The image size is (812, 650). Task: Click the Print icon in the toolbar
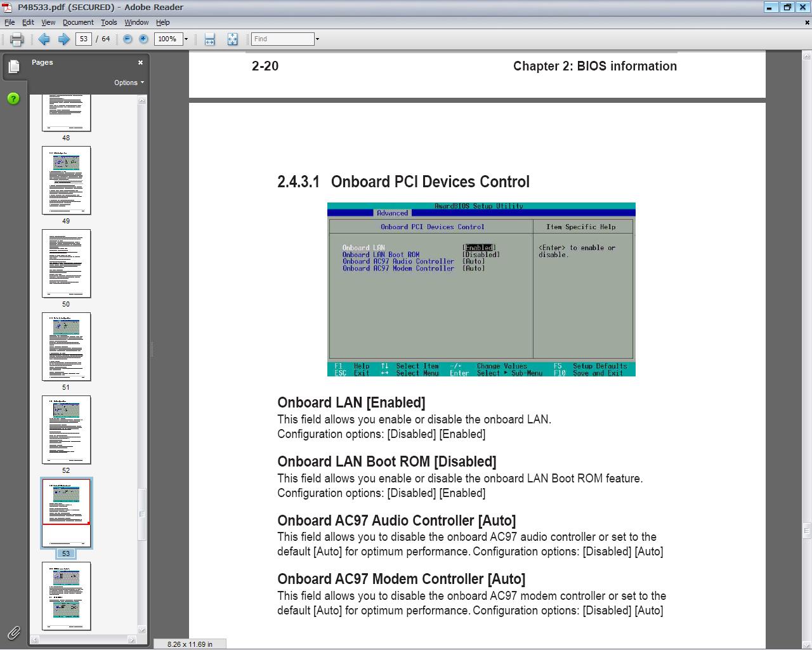[x=17, y=39]
